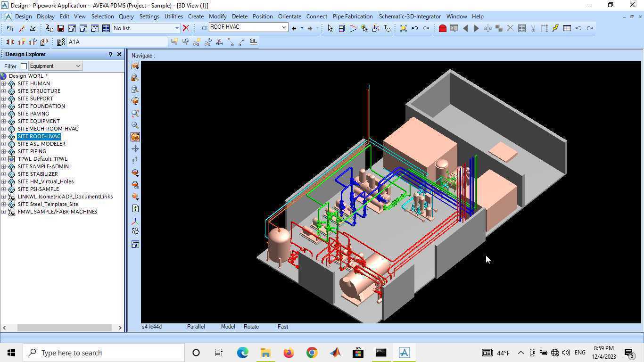644x362 pixels.
Task: Open Microsoft Edge from taskbar
Action: (242, 353)
